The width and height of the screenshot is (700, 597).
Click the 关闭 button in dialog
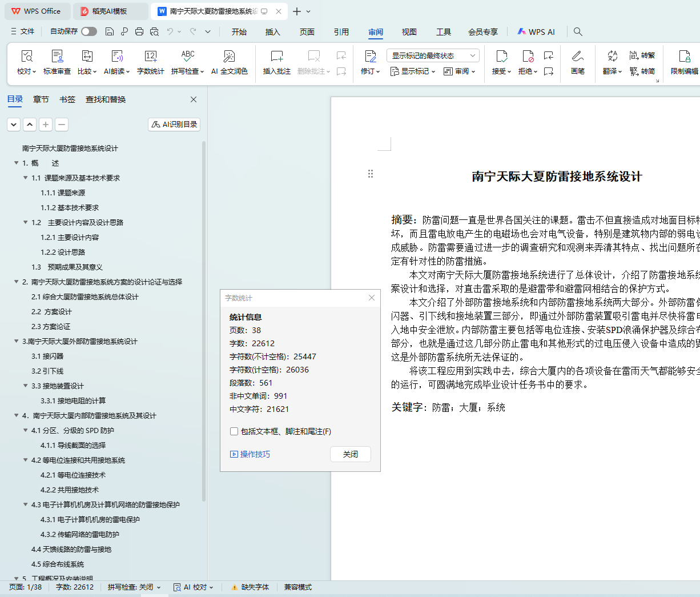pyautogui.click(x=350, y=454)
